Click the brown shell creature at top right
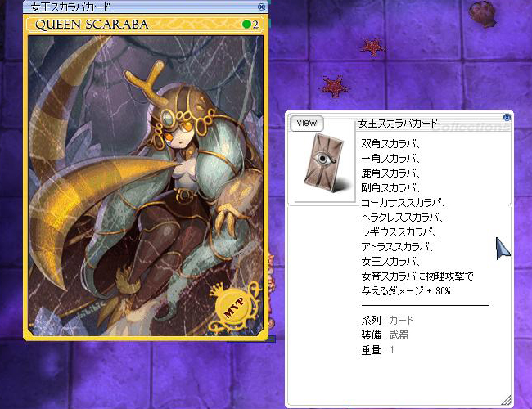 482,14
